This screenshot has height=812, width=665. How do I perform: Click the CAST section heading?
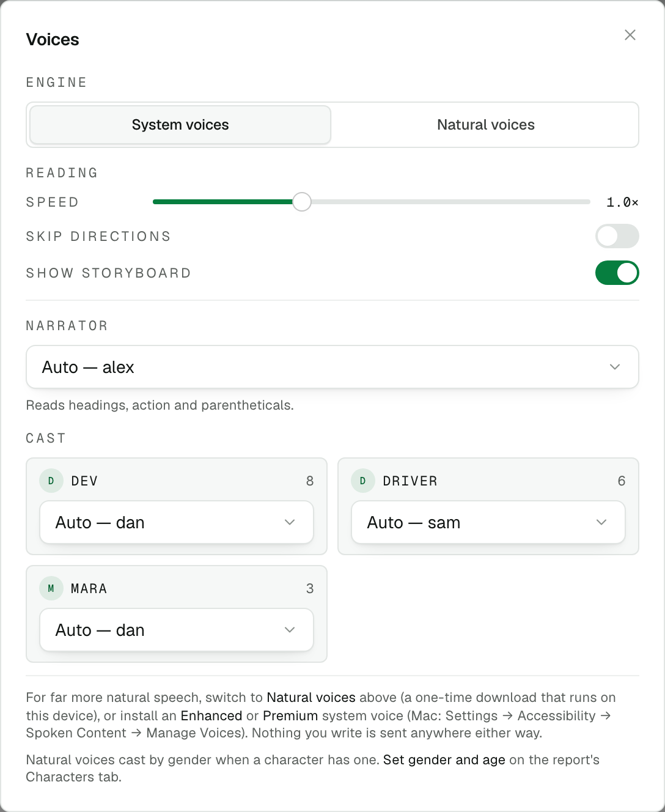46,438
